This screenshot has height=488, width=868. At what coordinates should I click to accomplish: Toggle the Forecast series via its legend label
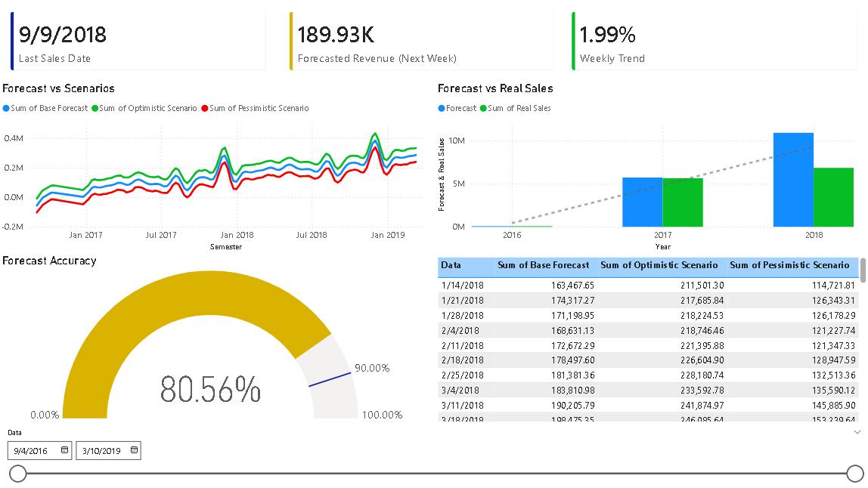point(463,107)
